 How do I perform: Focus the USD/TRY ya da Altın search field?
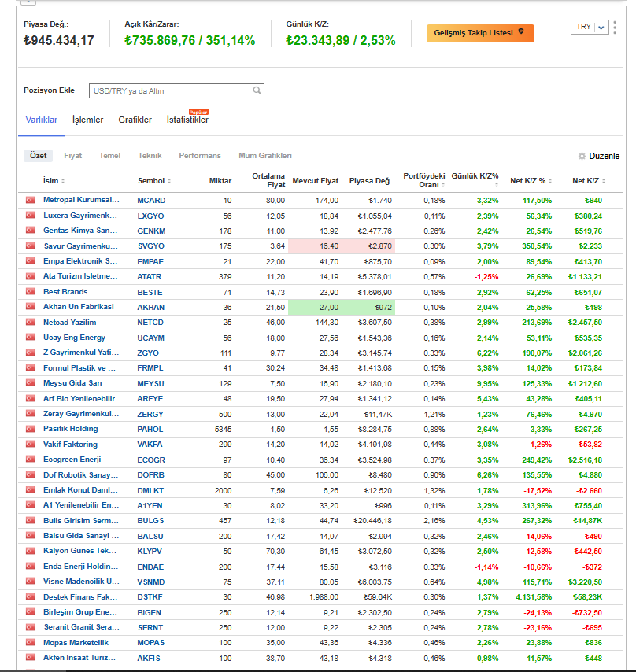click(176, 90)
